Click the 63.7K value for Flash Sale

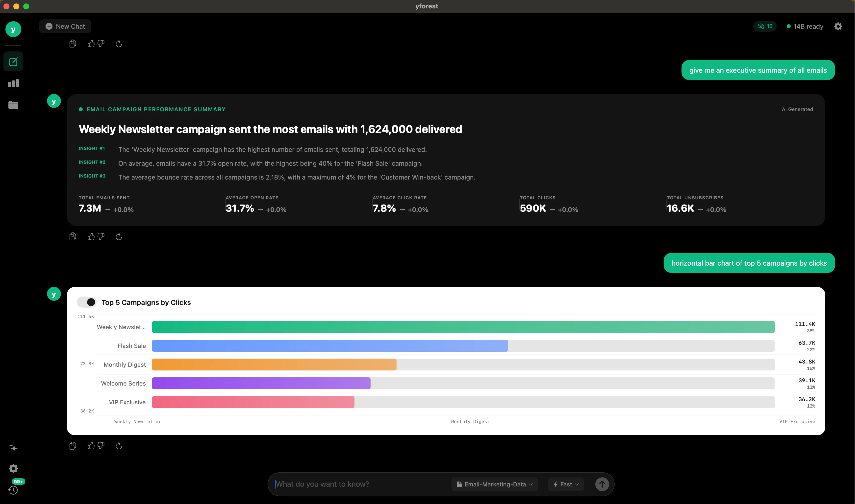point(806,343)
